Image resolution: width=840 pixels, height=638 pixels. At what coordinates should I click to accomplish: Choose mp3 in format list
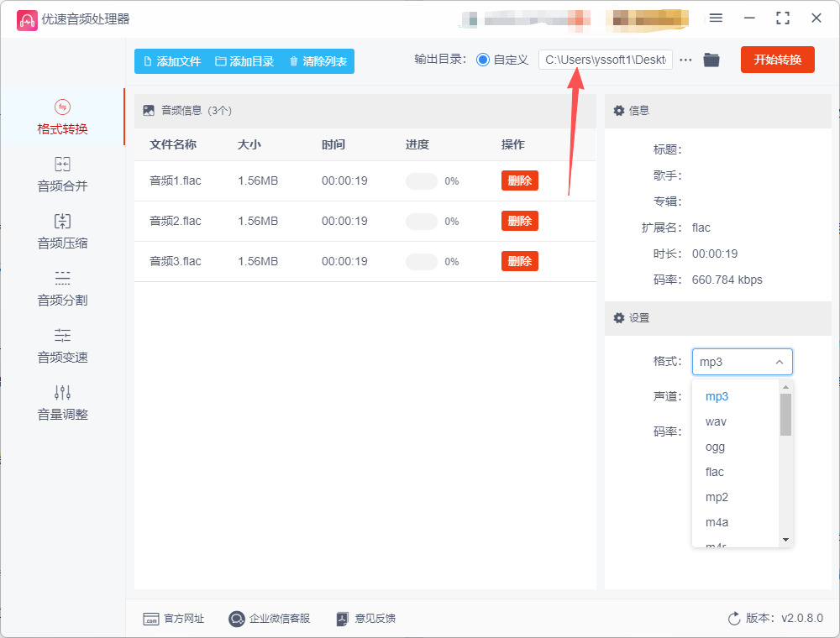click(x=717, y=396)
